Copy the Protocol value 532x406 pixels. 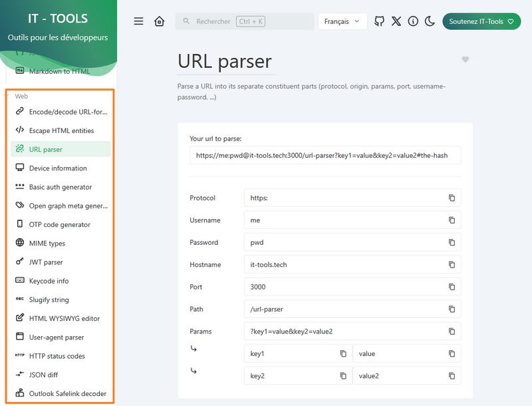pyautogui.click(x=452, y=198)
